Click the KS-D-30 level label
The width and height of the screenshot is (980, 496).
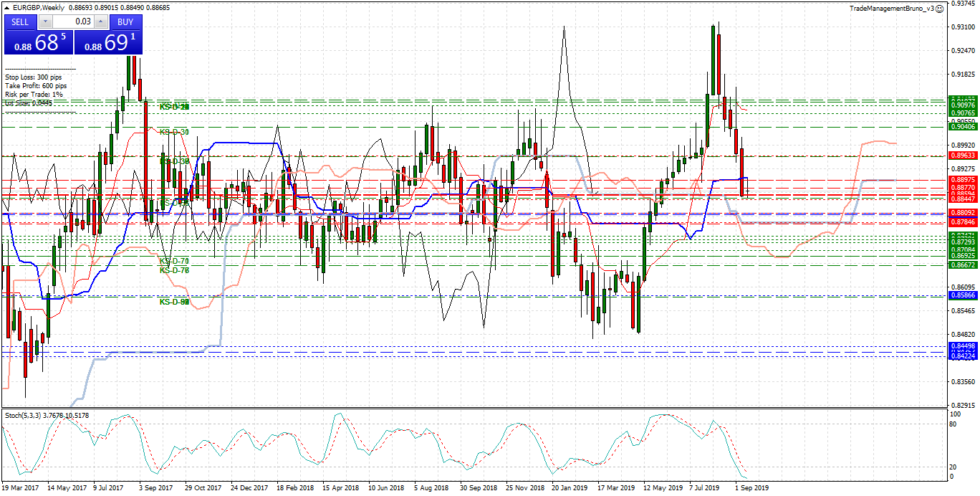tap(174, 132)
